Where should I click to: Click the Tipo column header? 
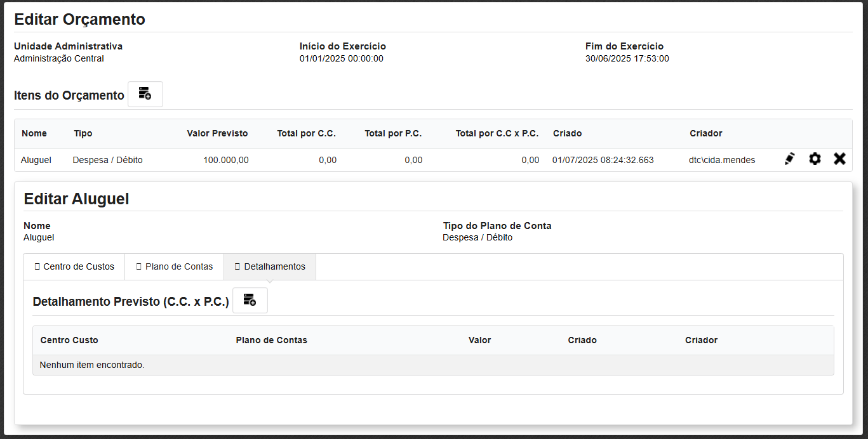pos(83,133)
